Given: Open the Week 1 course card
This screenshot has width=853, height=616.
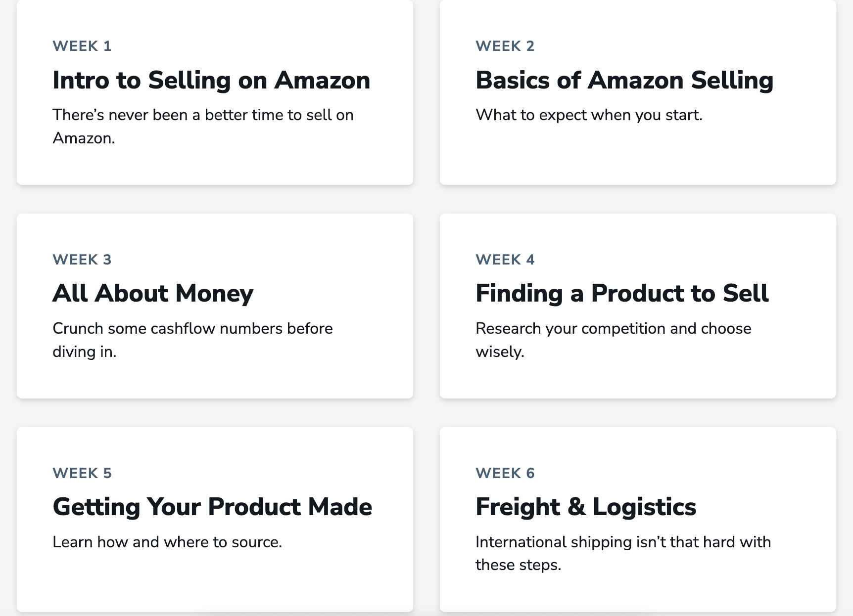Looking at the screenshot, I should [x=215, y=92].
